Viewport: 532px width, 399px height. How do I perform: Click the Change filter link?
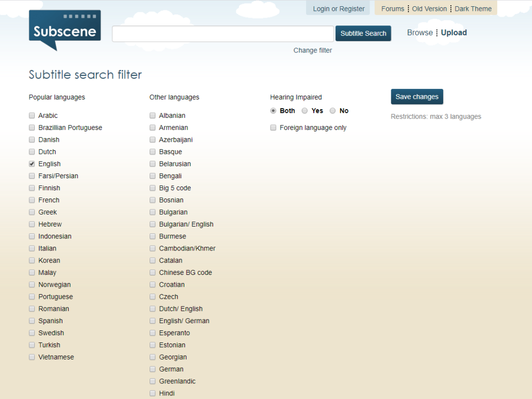point(312,50)
